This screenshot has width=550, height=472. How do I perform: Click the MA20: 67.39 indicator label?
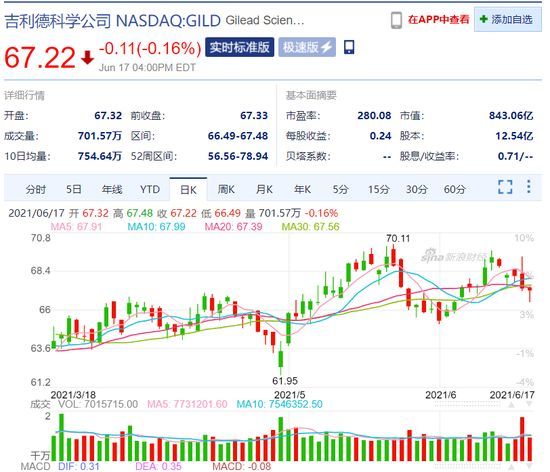click(233, 227)
